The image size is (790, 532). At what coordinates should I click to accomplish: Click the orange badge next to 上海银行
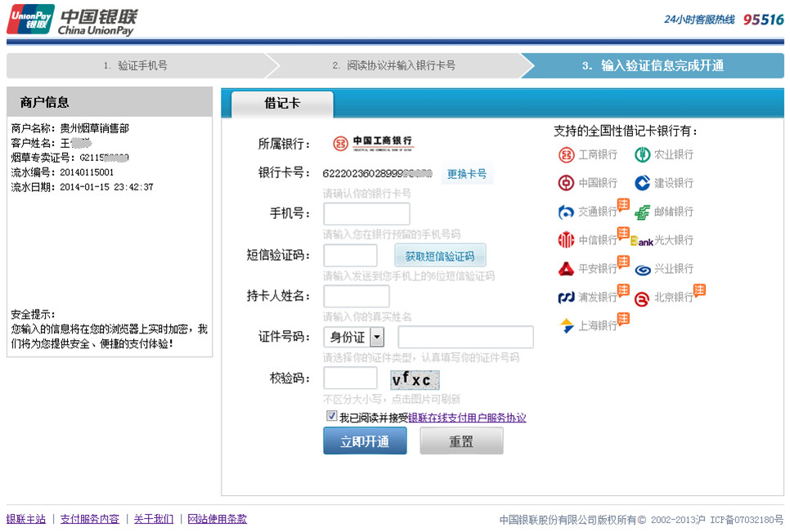tap(623, 319)
